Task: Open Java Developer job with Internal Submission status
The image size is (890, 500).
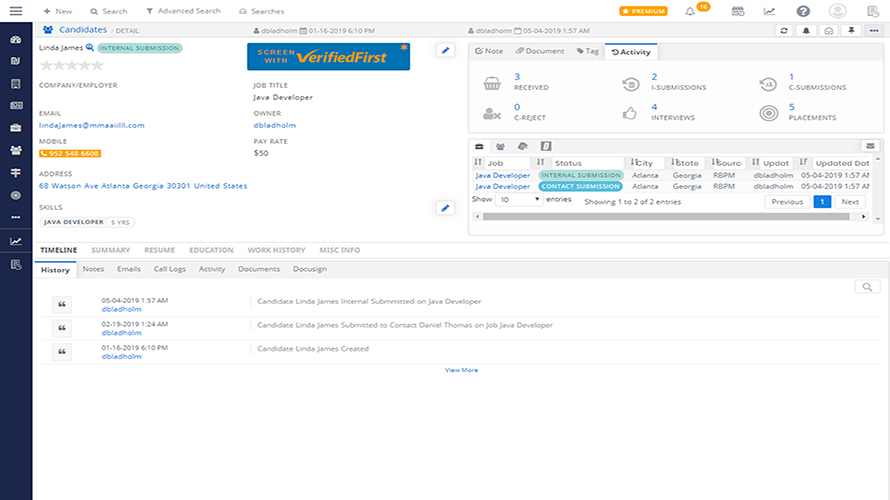Action: (x=502, y=175)
